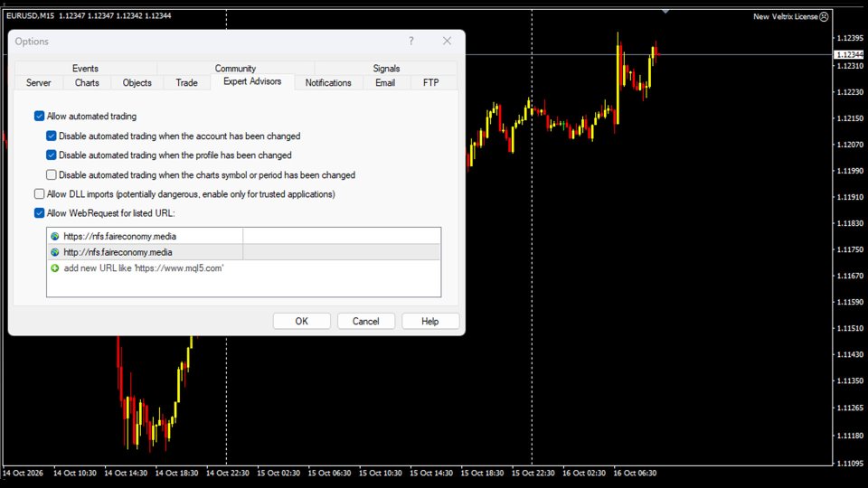Click globe icon of http faireconomy URL

click(55, 252)
